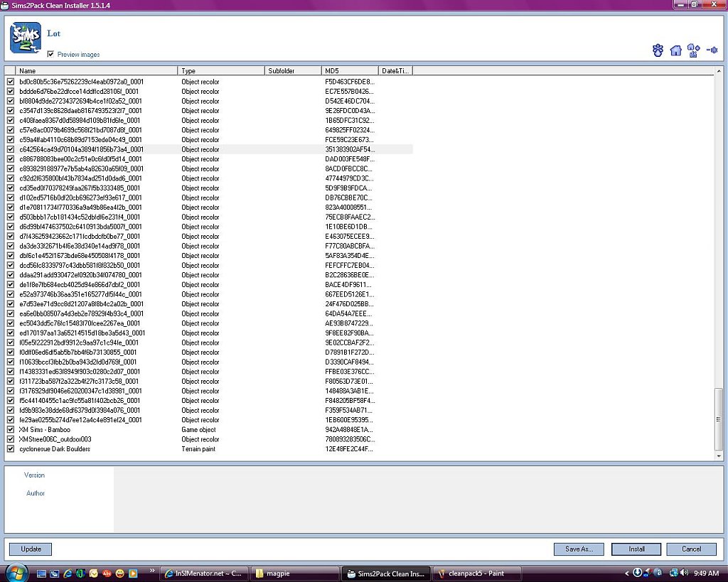Click the Save As... button
The image size is (728, 582).
click(x=579, y=549)
